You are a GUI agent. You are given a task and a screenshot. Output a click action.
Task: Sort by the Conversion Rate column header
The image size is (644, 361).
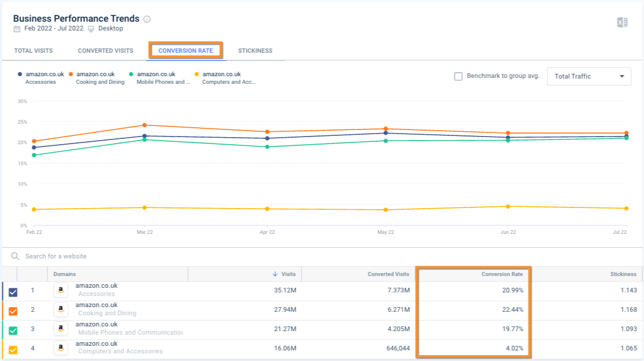click(502, 274)
